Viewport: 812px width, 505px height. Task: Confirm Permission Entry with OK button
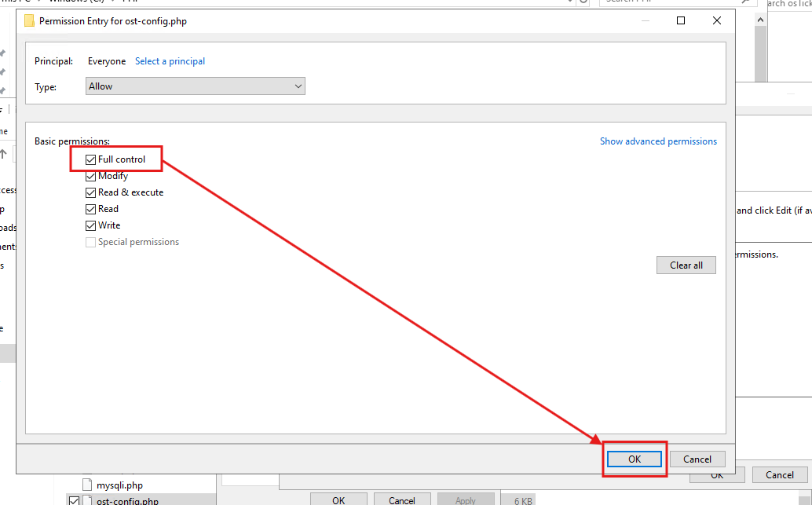point(635,459)
